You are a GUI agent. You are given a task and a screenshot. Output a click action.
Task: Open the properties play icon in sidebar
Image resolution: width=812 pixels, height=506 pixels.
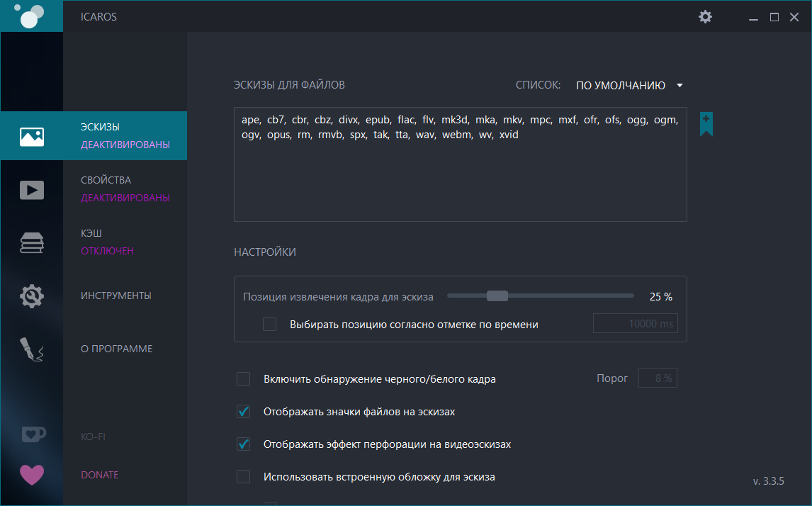pyautogui.click(x=32, y=189)
